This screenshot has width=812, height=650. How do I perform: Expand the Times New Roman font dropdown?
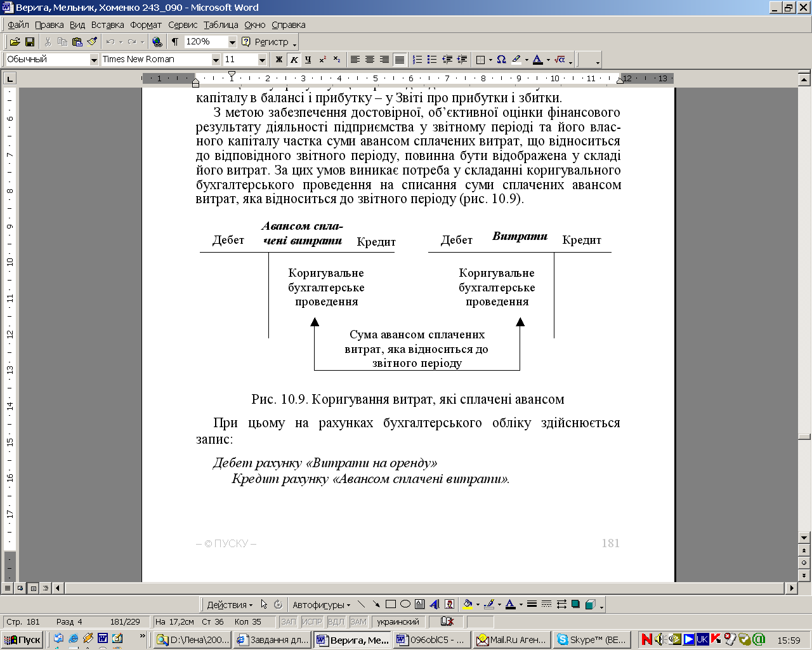point(216,60)
